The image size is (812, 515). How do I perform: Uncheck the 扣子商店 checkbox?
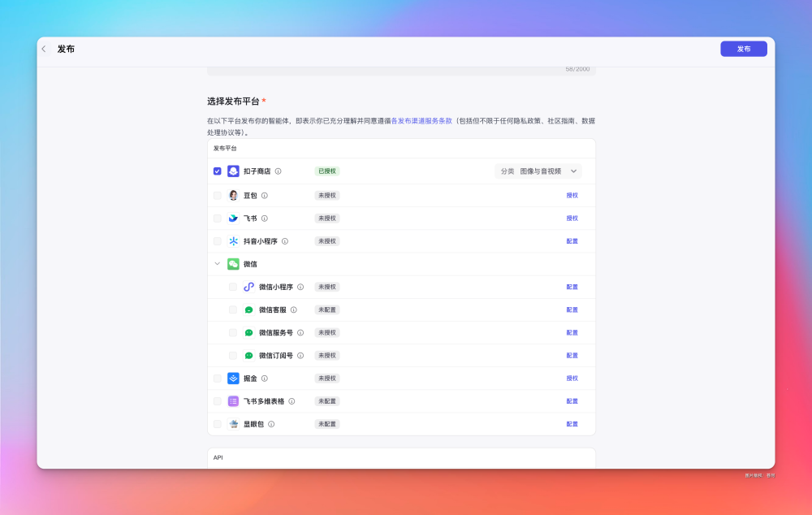[218, 171]
